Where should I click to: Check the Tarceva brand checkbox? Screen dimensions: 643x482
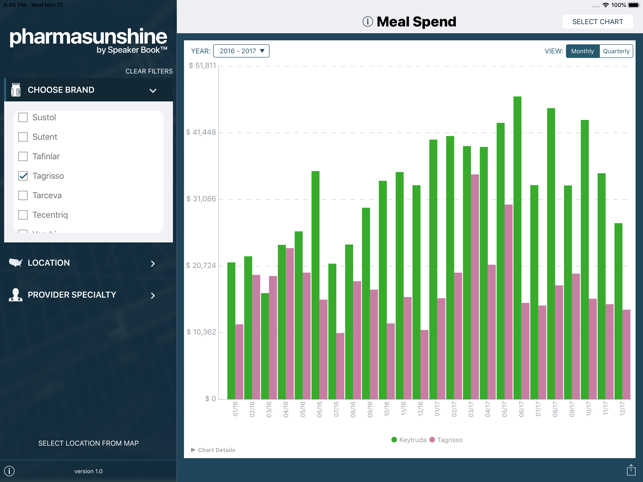[x=23, y=195]
